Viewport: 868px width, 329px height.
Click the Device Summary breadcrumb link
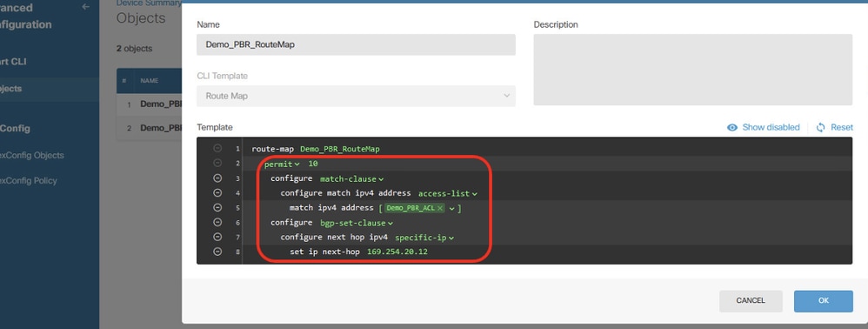149,3
